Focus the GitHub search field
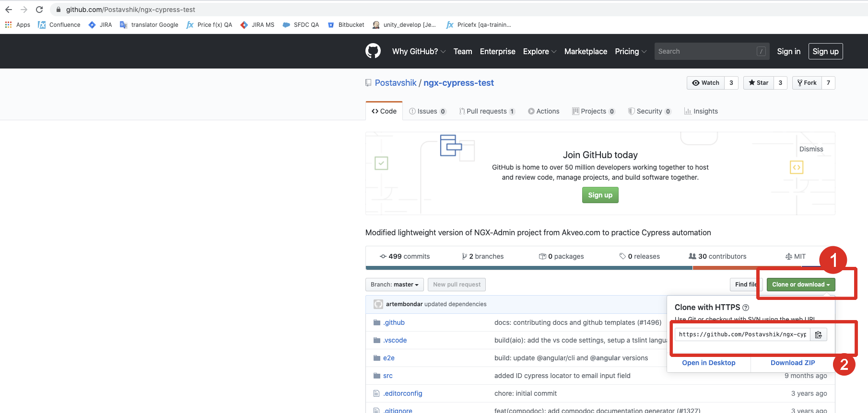 705,51
